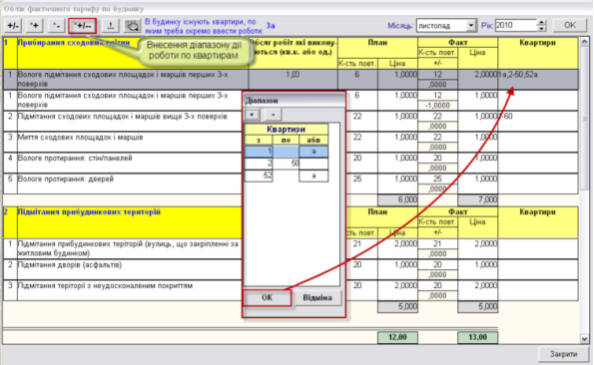This screenshot has width=594, height=365.
Task: Click the Рік input field showing 2010
Action: point(516,25)
